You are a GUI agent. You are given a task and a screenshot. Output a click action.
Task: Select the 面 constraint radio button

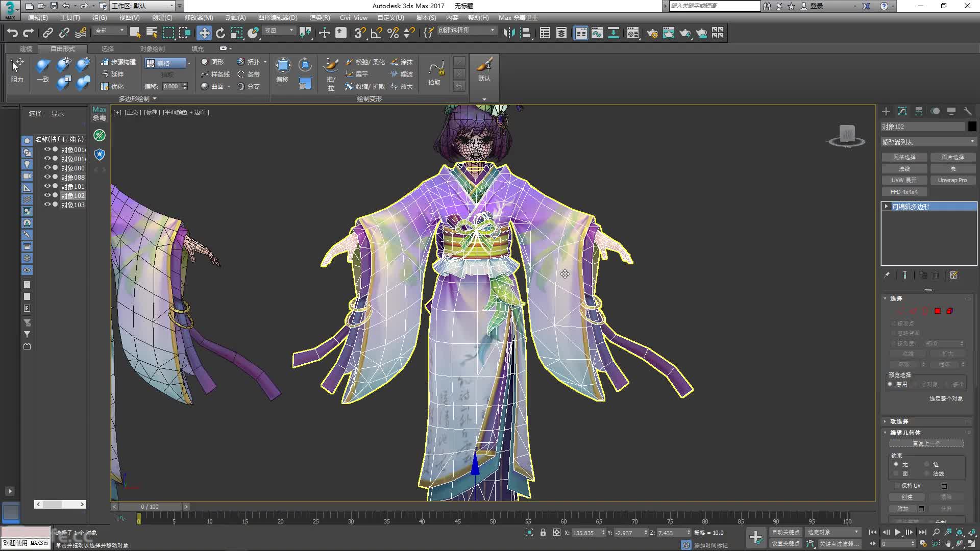point(896,473)
